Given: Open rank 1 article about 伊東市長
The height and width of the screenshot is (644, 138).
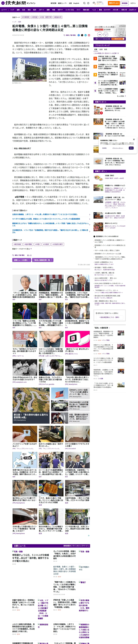Looking at the screenshot, I should (108, 58).
